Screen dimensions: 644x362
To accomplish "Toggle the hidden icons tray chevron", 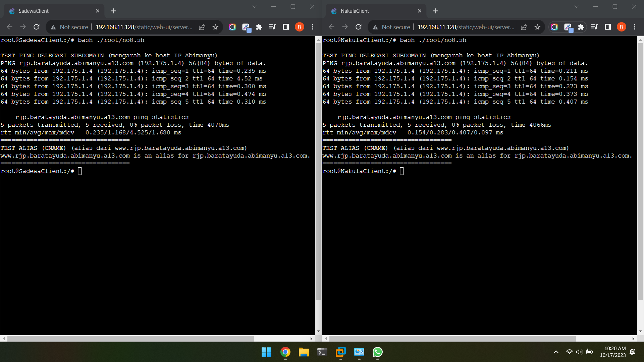I will (556, 352).
